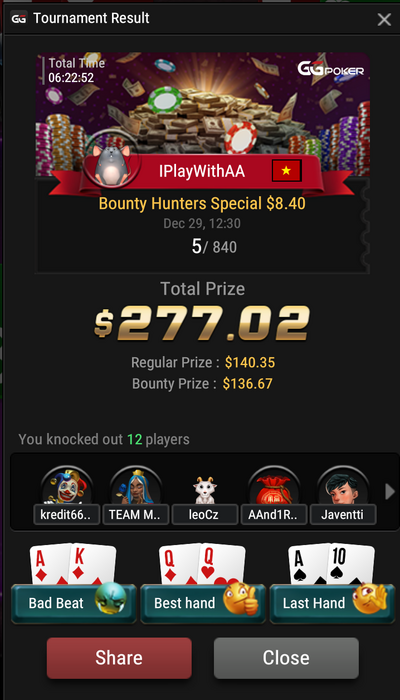
Task: Select Javentti player avatar
Action: [x=343, y=486]
